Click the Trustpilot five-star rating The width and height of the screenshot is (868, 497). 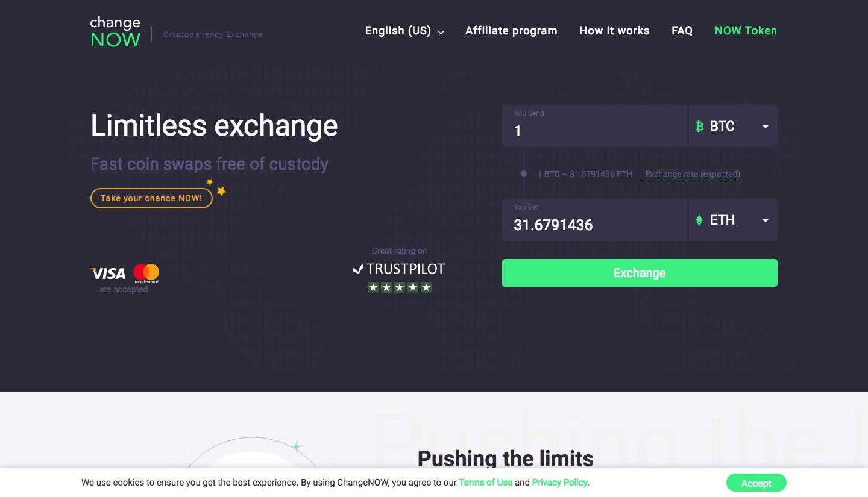point(400,287)
